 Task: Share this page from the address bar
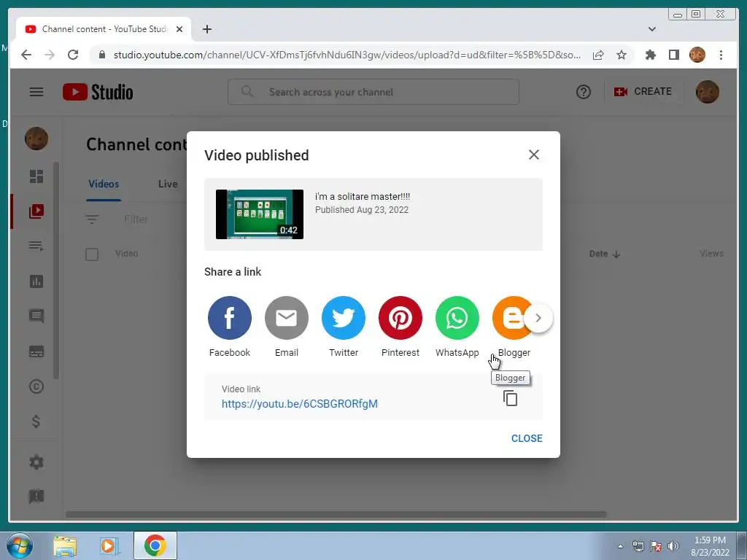[598, 55]
